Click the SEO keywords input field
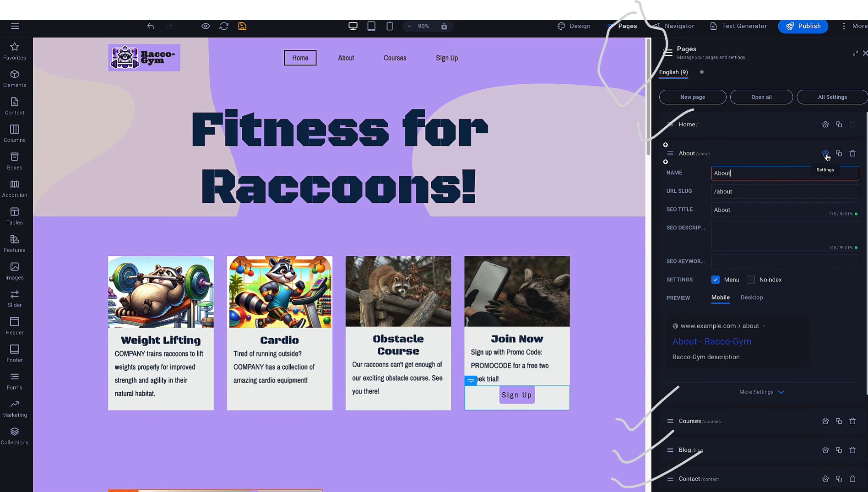Image resolution: width=868 pixels, height=492 pixels. (785, 261)
